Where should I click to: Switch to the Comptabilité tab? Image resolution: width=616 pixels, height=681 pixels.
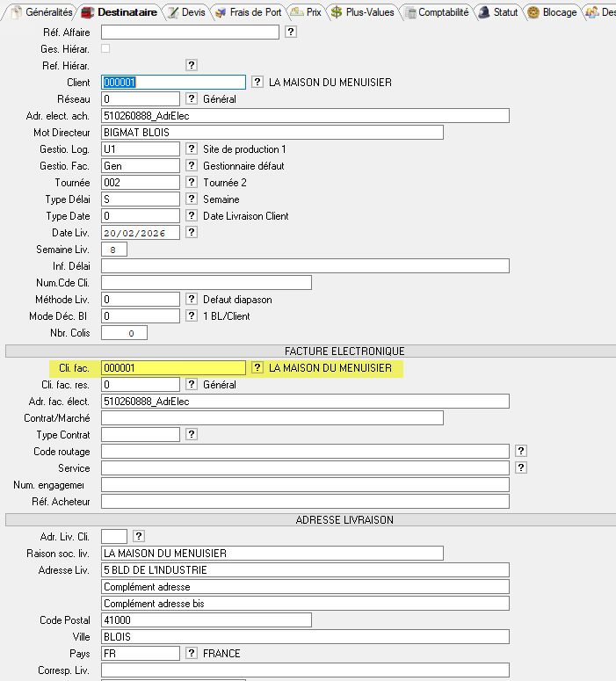pyautogui.click(x=437, y=12)
